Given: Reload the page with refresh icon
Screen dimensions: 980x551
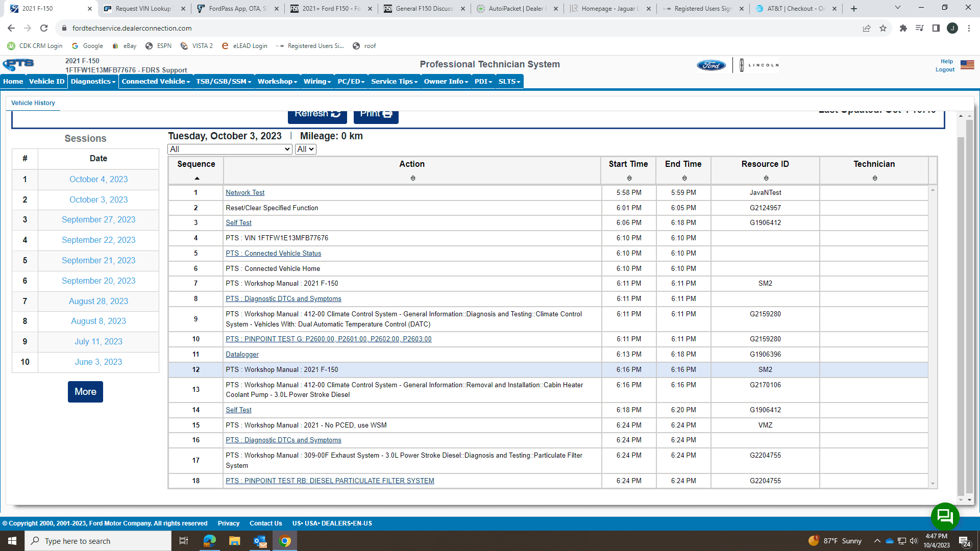Looking at the screenshot, I should pos(44,28).
